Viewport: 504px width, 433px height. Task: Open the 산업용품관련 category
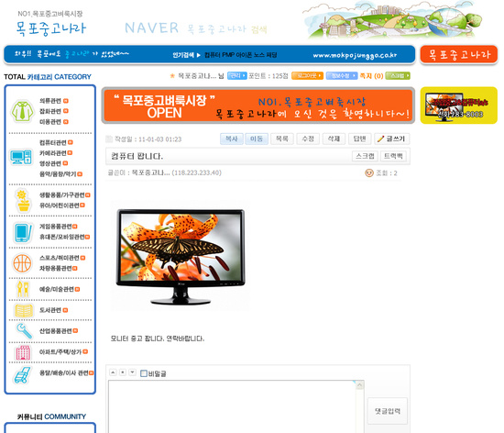pyautogui.click(x=56, y=331)
